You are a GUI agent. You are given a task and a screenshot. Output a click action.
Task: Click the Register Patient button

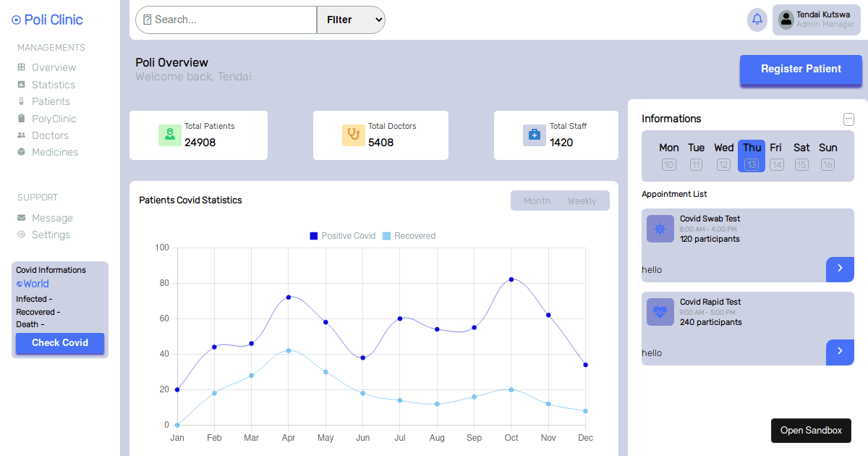tap(801, 69)
